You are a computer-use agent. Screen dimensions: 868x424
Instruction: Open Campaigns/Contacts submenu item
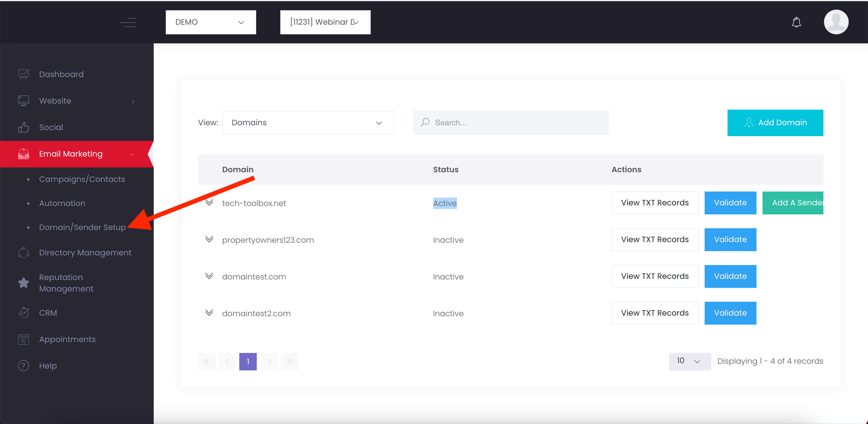[82, 179]
